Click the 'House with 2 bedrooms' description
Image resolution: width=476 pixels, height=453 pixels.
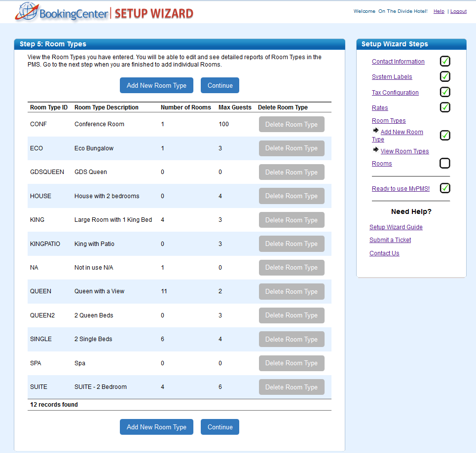(x=107, y=196)
